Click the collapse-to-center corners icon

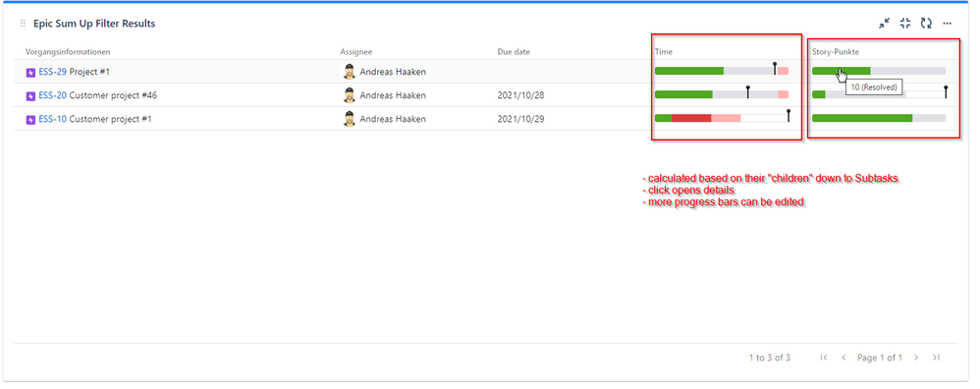(905, 24)
